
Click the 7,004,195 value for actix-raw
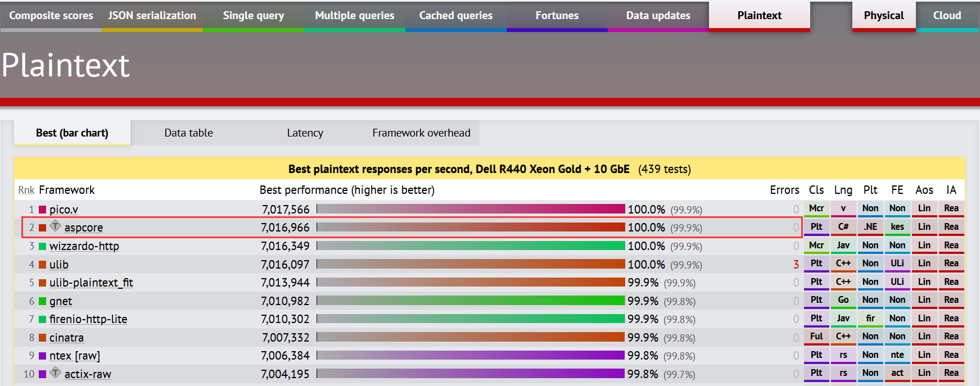(x=285, y=374)
